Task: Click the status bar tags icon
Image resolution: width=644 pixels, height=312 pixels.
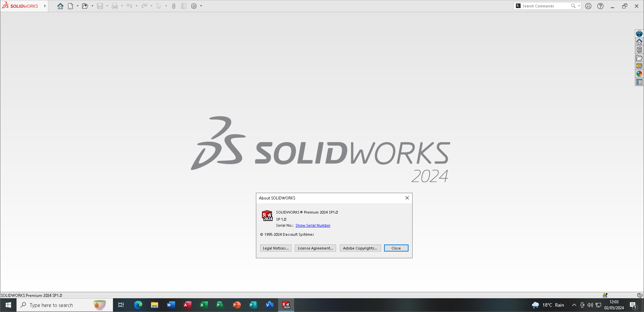Action: [x=640, y=295]
